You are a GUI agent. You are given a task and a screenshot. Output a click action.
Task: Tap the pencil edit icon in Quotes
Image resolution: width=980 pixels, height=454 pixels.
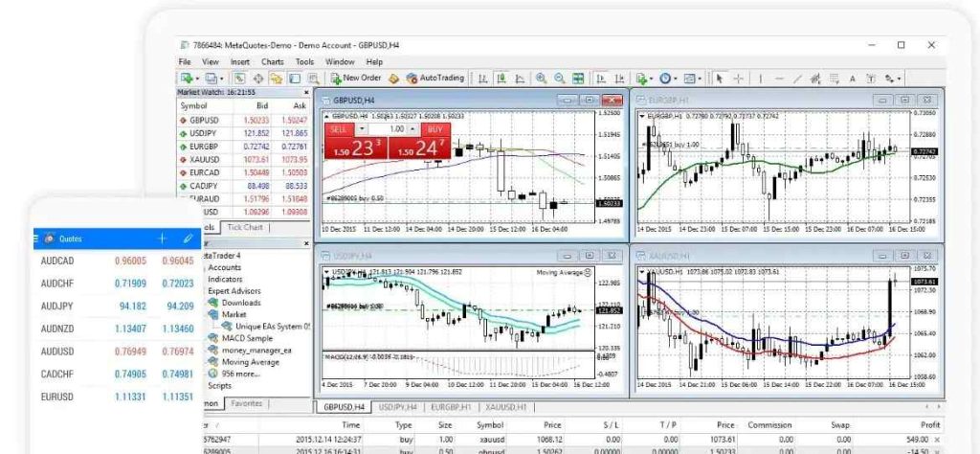189,238
